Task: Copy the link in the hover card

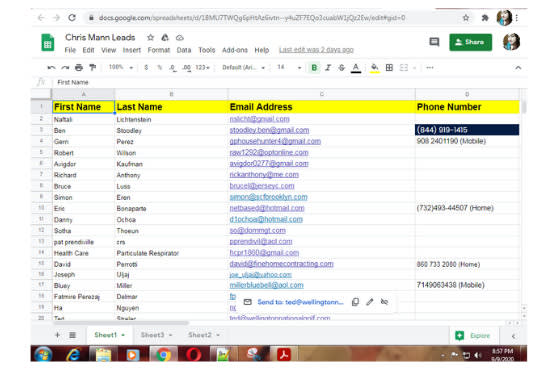Action: point(355,302)
